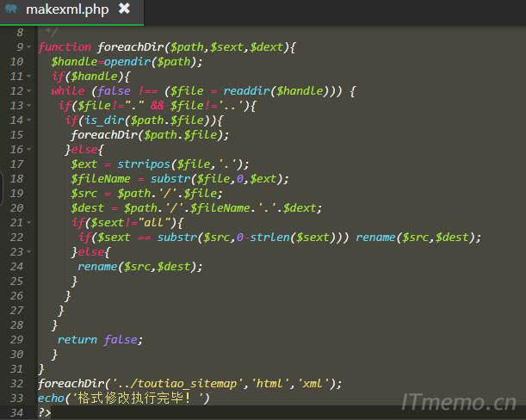Close the makexml.php tab
This screenshot has width=526, height=420.
[124, 9]
